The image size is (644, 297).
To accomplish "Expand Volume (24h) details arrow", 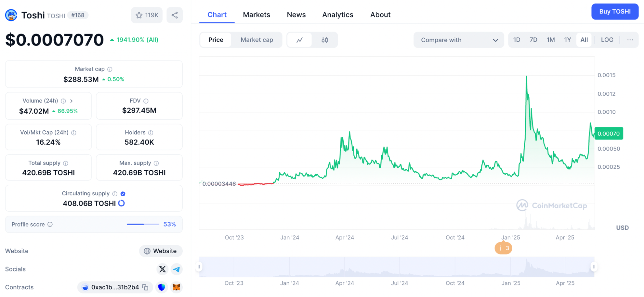I will coord(72,101).
